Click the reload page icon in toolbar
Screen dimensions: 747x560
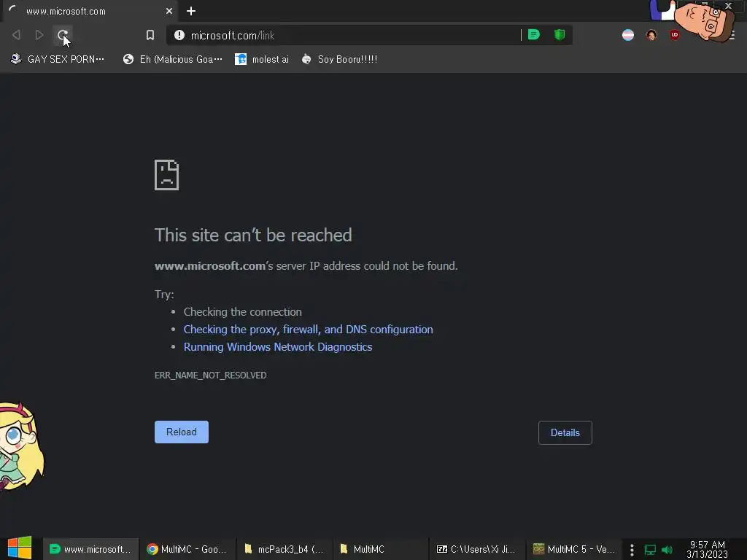63,35
